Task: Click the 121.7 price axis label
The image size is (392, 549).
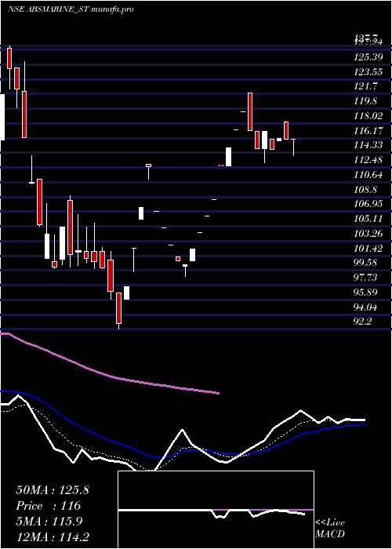Action: coord(366,86)
